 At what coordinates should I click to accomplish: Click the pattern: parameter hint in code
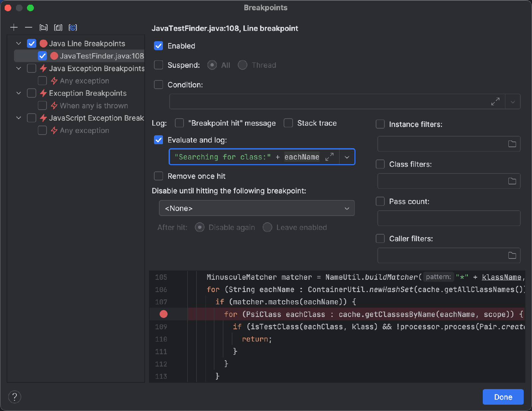click(439, 277)
